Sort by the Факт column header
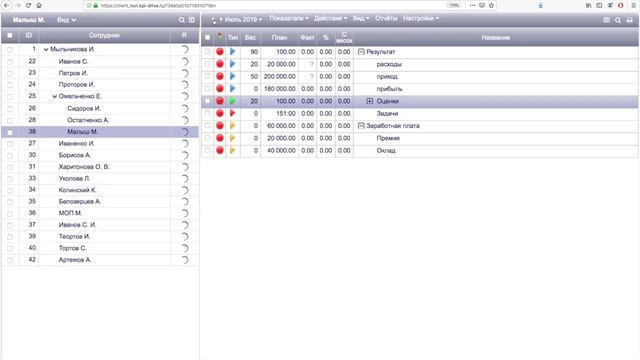Image resolution: width=640 pixels, height=360 pixels. 307,37
